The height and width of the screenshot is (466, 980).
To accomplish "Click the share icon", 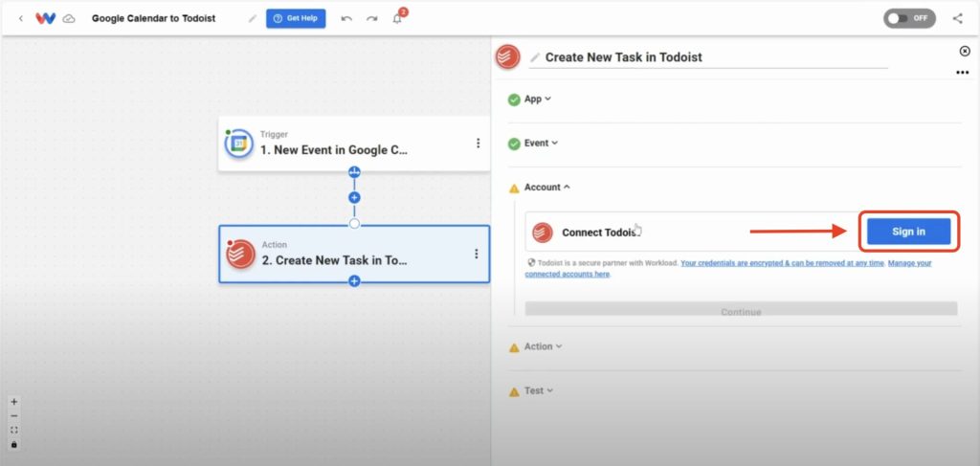I will (x=957, y=18).
